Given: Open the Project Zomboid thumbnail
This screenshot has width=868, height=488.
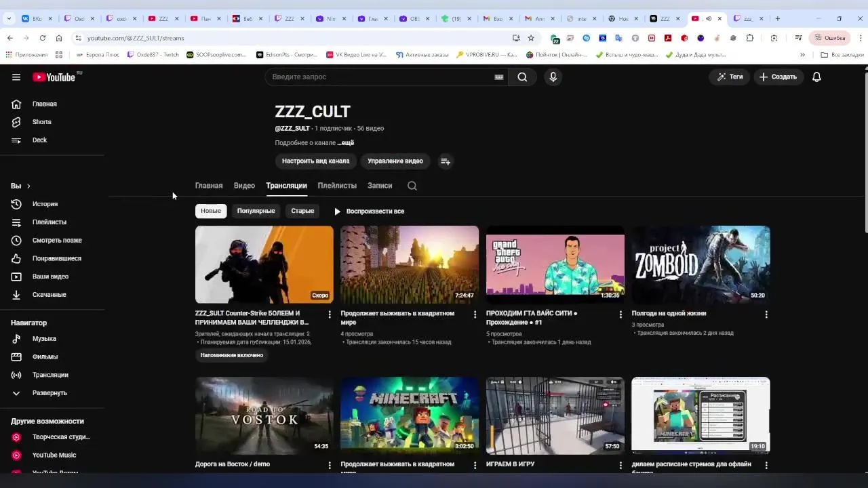Looking at the screenshot, I should coord(701,264).
